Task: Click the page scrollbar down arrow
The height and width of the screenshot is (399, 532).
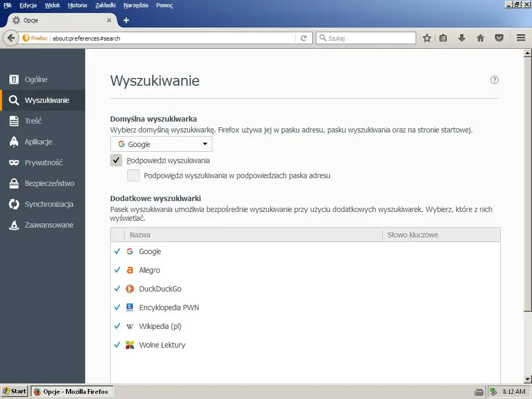Action: pyautogui.click(x=527, y=379)
